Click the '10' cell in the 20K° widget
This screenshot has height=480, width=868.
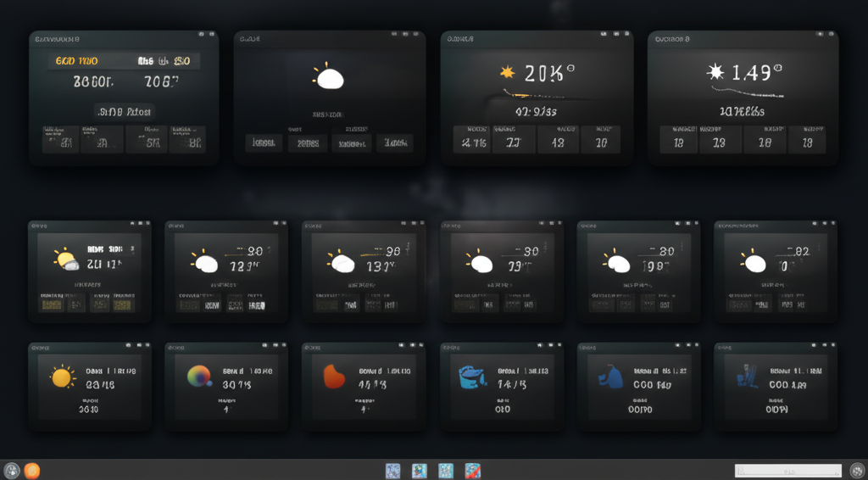601,140
